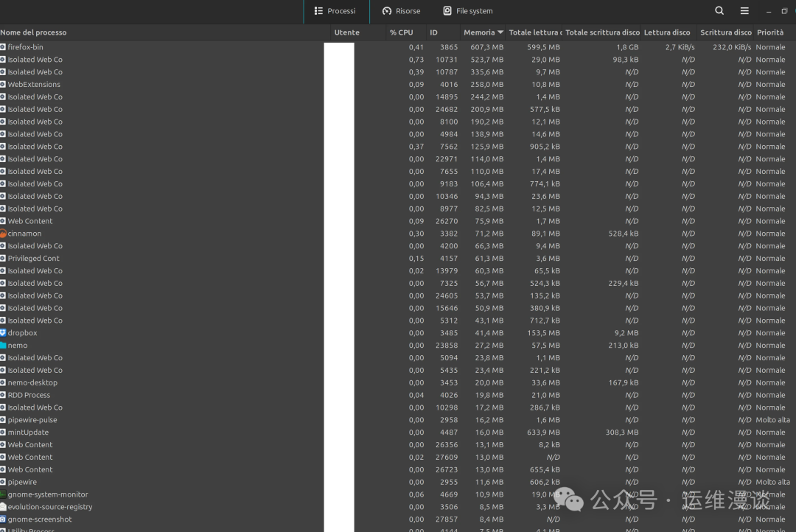
Task: Click process ID 23858
Action: pos(447,346)
